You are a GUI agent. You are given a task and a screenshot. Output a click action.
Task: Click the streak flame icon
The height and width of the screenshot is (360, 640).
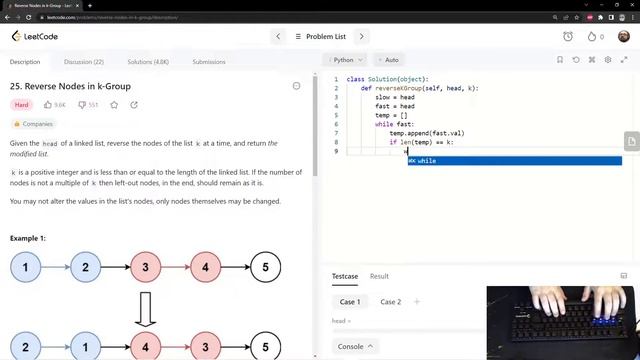592,36
